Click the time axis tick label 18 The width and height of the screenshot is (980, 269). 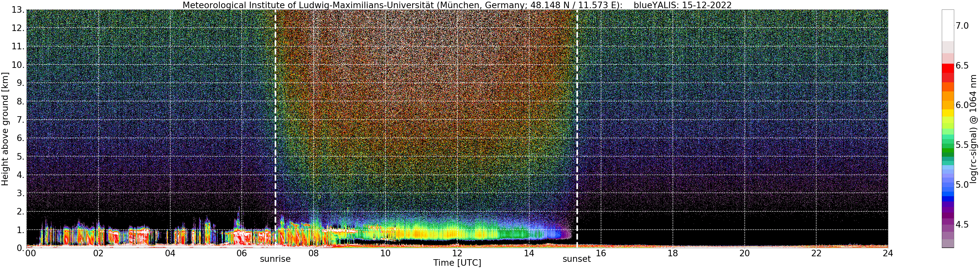coord(673,253)
